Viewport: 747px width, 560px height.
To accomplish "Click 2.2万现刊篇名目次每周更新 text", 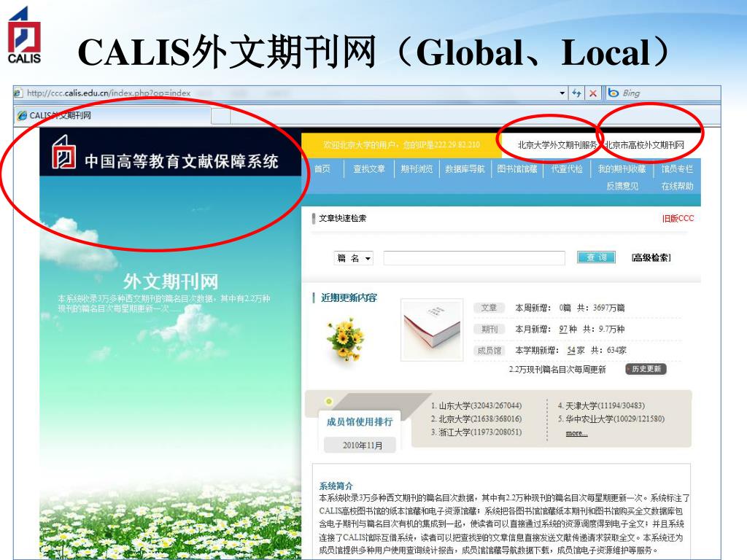I will pos(557,370).
